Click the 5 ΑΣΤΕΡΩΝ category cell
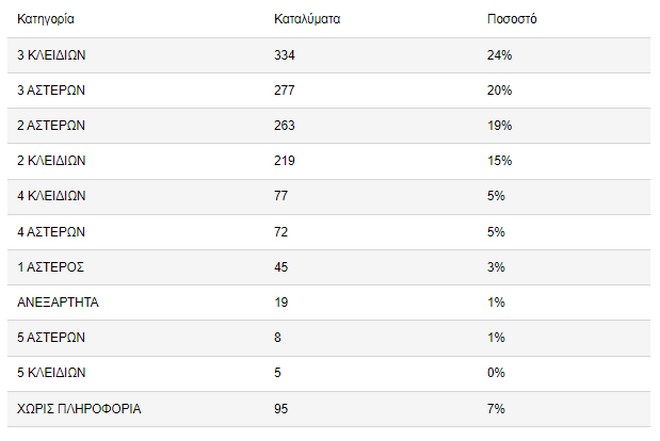660x441 pixels. [x=52, y=338]
